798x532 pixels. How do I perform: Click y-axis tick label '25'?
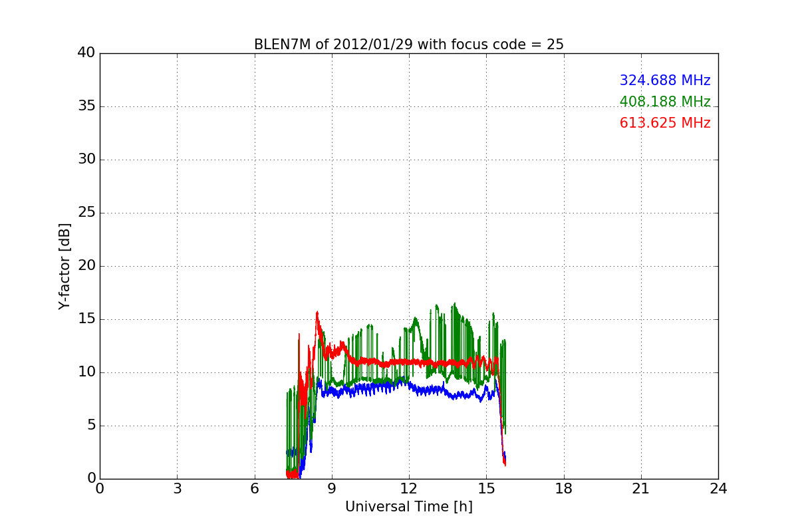(x=86, y=213)
